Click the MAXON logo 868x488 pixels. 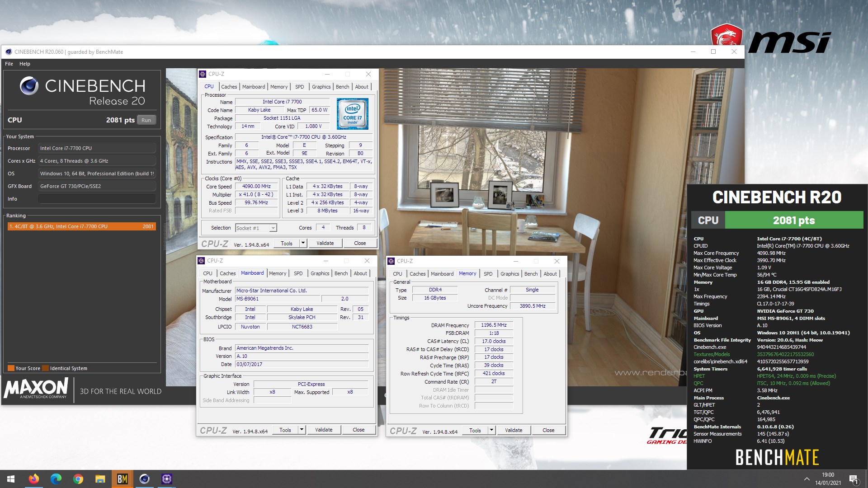coord(36,388)
